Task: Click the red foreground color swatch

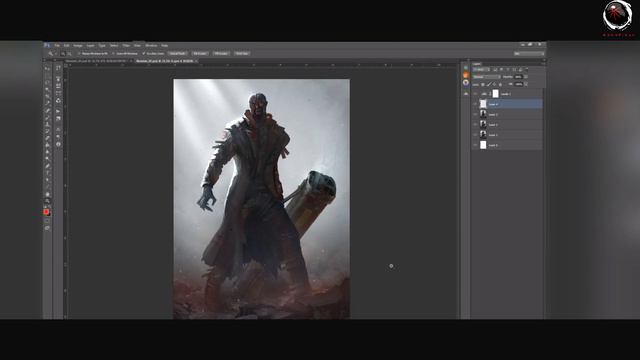Action: pyautogui.click(x=46, y=211)
